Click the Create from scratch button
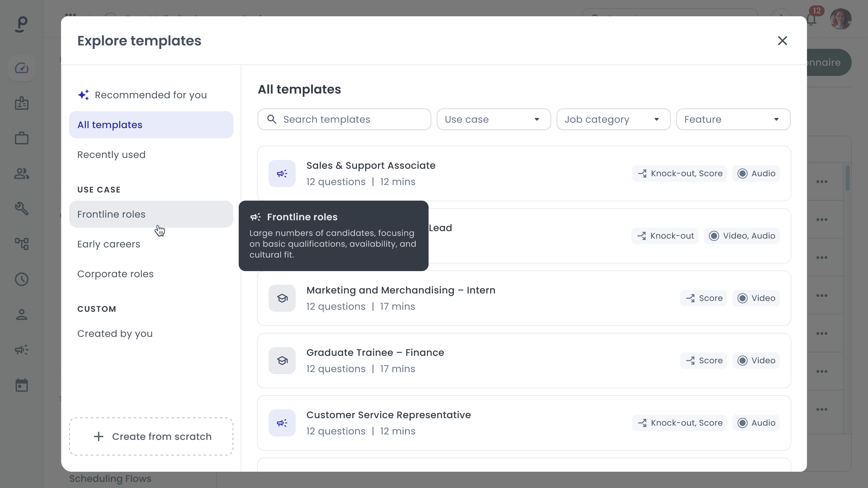Image resolution: width=868 pixels, height=488 pixels. (151, 436)
